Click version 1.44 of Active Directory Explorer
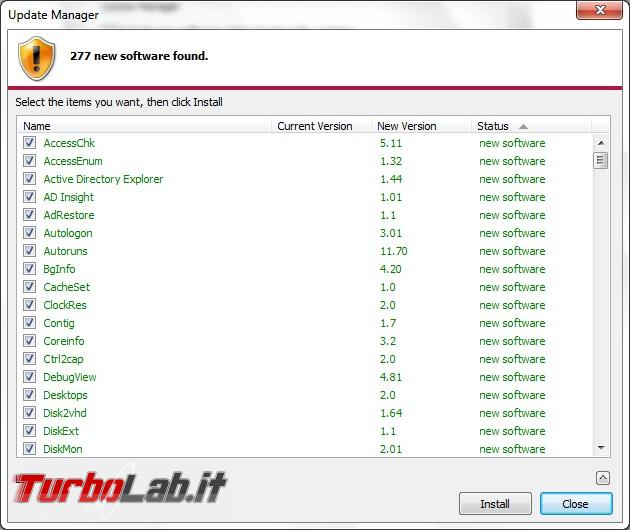The image size is (630, 530). 391,179
